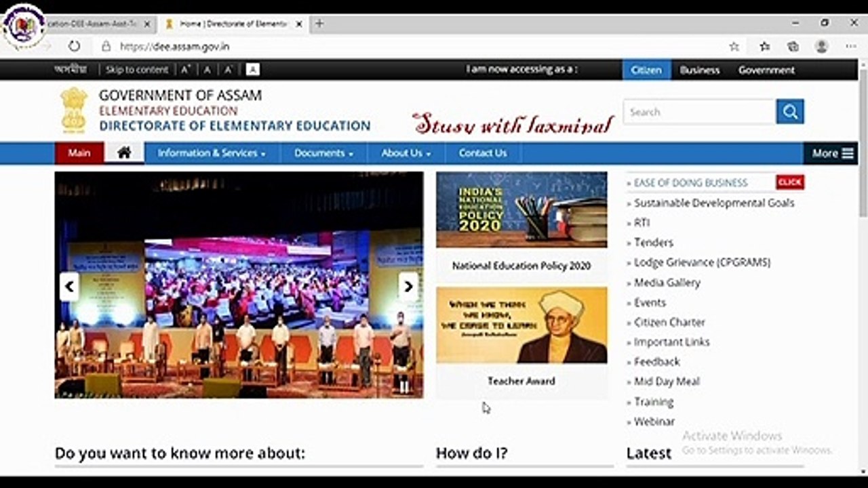This screenshot has width=868, height=488.
Task: Close the DEE-Assam-Asst-Teacher tab
Action: (x=147, y=24)
